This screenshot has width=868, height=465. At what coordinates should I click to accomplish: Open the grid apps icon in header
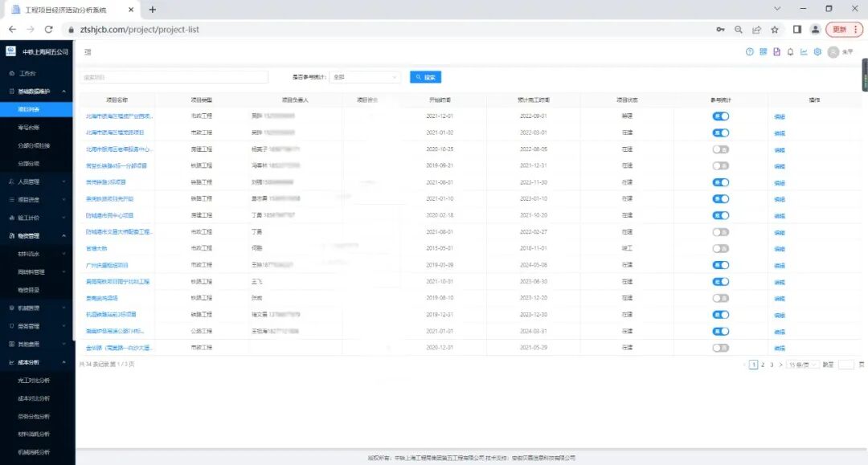[764, 51]
